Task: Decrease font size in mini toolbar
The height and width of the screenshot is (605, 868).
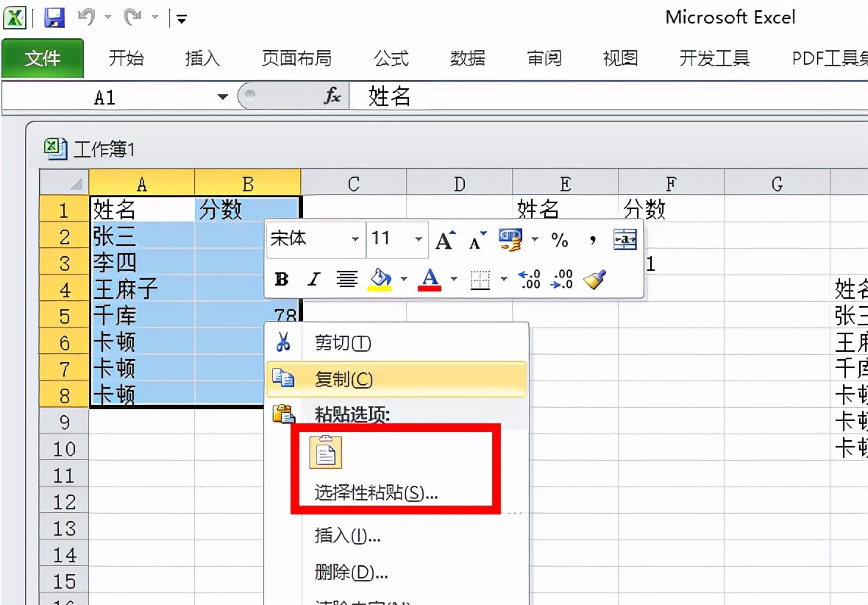Action: (477, 240)
